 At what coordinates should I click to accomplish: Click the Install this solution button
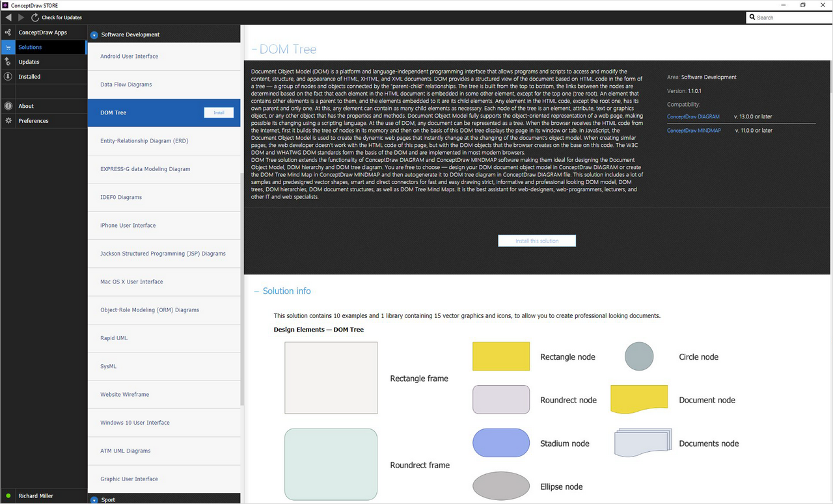click(537, 241)
